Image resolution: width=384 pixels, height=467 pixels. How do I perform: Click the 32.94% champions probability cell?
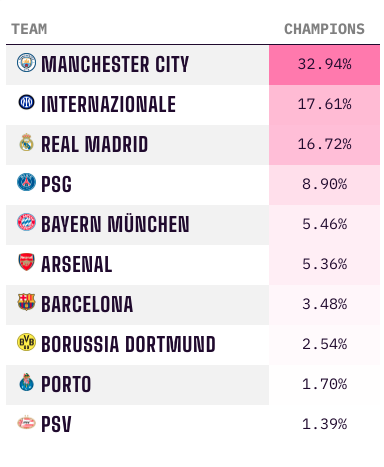324,65
